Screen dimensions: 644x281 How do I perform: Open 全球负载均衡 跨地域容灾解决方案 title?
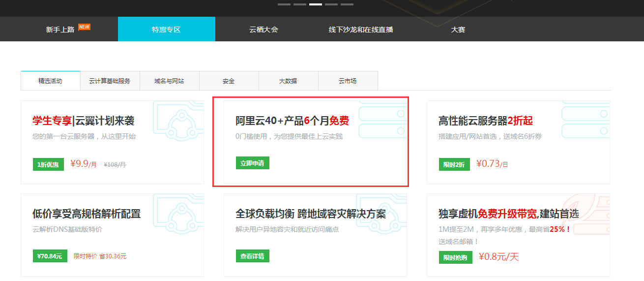coord(311,214)
